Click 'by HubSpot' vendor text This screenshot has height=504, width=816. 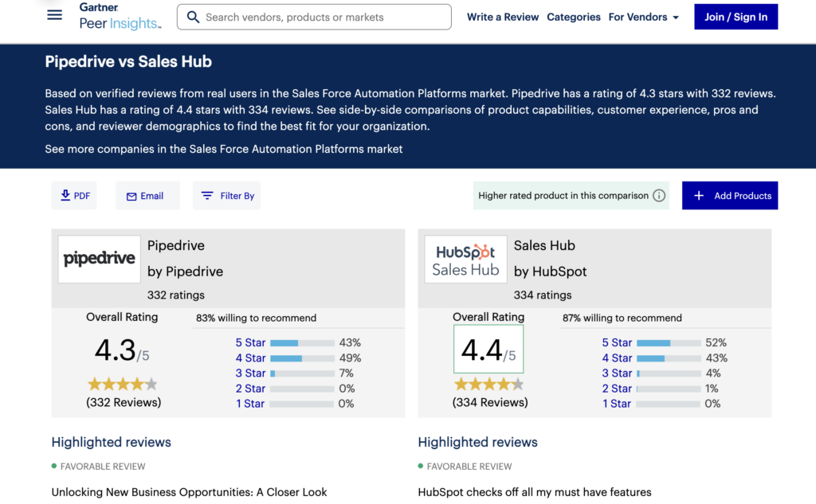pos(550,272)
